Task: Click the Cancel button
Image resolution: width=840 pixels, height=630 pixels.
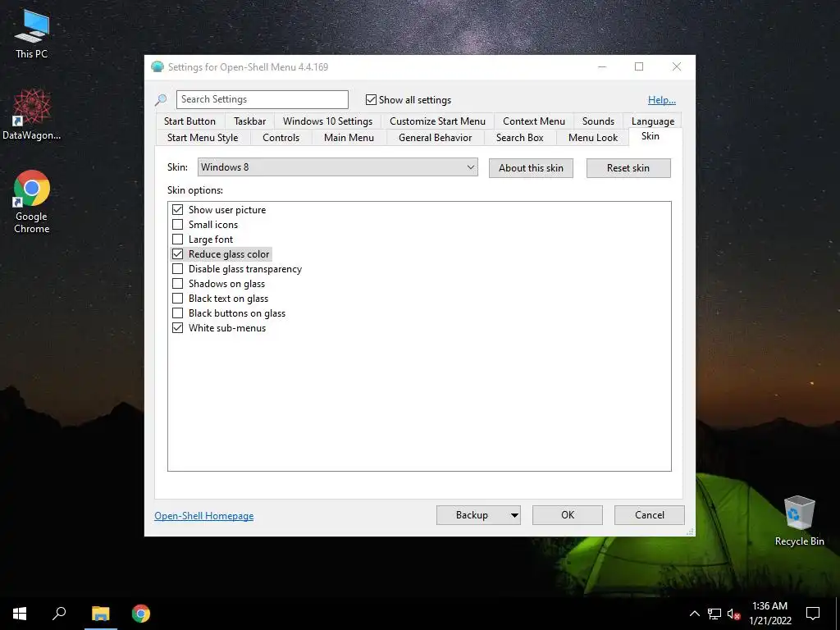Action: [x=650, y=515]
